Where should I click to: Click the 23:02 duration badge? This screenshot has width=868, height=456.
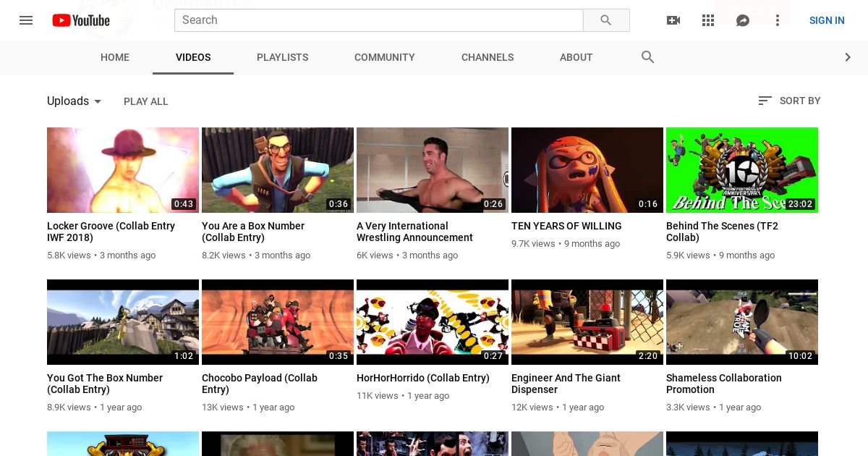[x=801, y=204]
